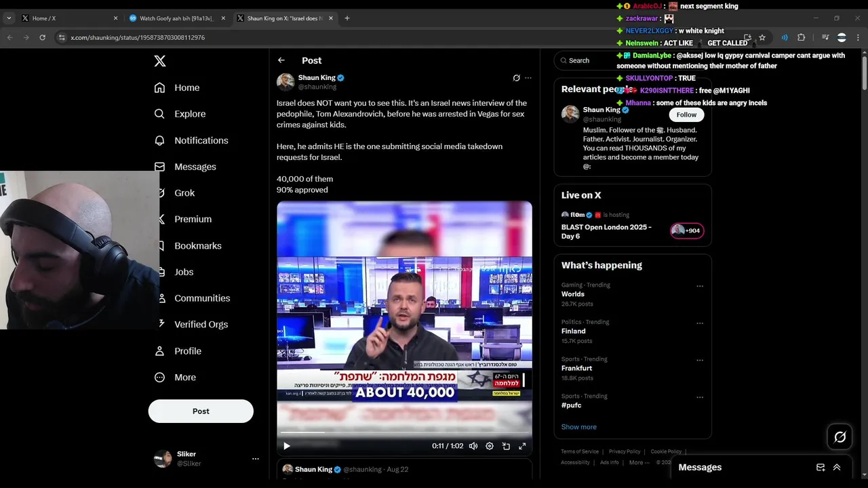868x488 pixels.
Task: Click the @shaunking handle on the post
Action: click(x=317, y=87)
